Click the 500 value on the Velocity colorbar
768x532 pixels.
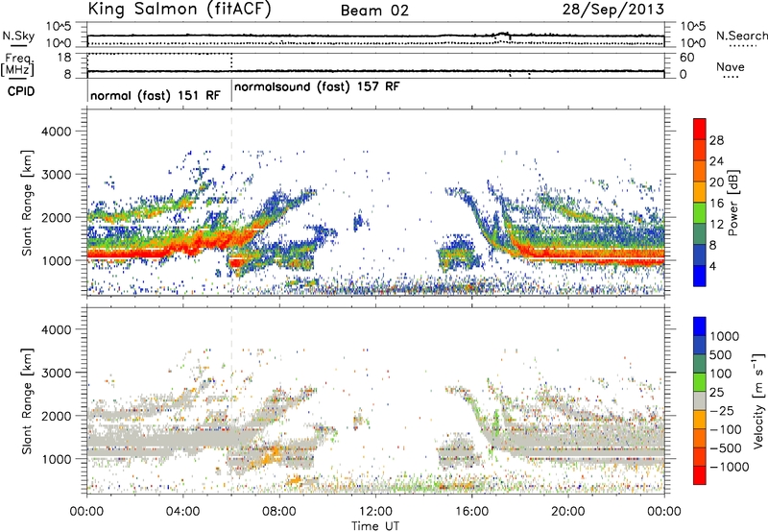coord(721,355)
